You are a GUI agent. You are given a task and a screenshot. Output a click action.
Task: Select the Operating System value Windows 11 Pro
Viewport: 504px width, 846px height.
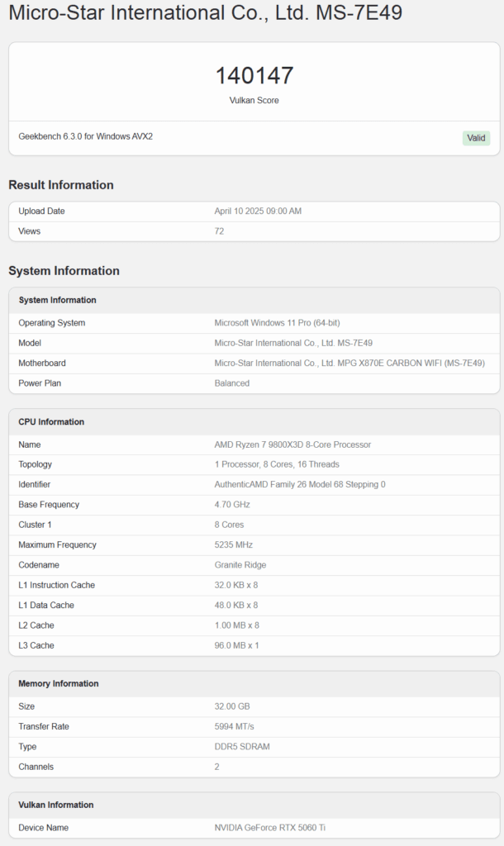pyautogui.click(x=277, y=323)
